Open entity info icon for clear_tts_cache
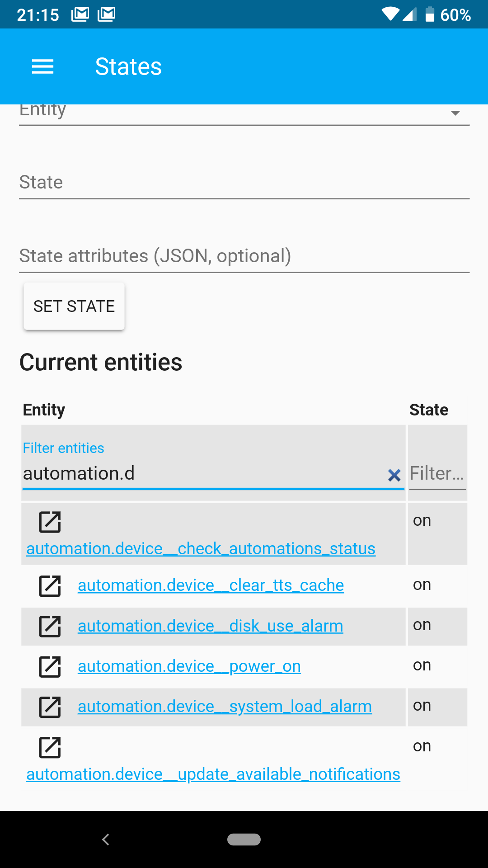 coord(50,586)
